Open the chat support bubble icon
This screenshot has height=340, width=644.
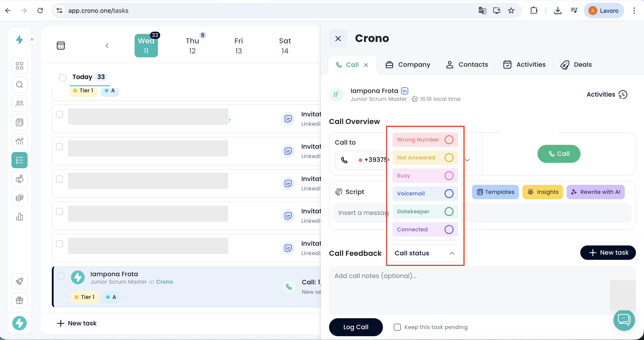click(624, 320)
